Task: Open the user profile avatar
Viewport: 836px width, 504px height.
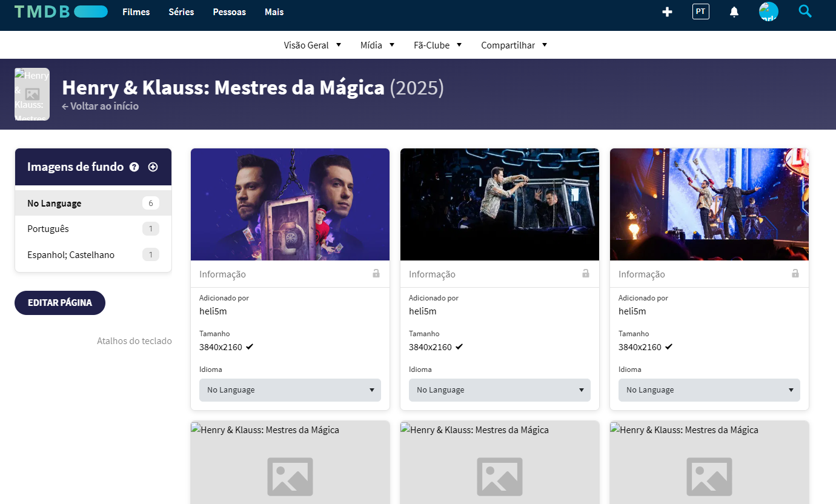Action: point(769,12)
